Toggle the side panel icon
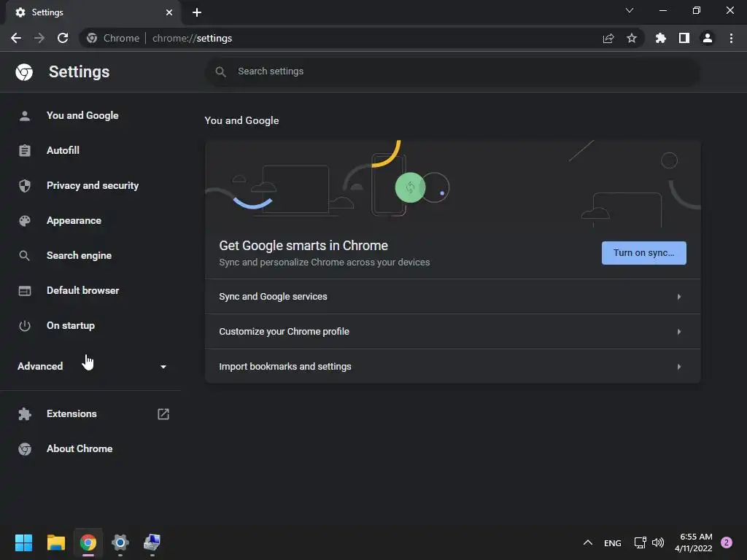The width and height of the screenshot is (747, 560). pos(684,38)
